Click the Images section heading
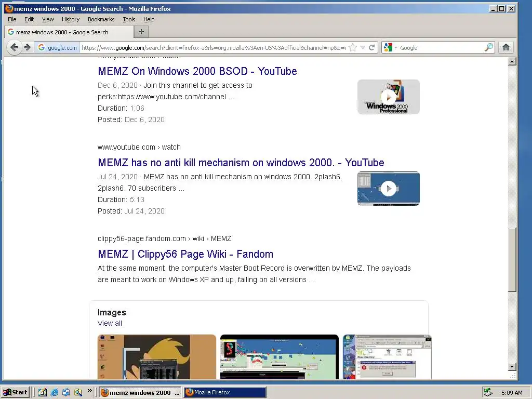Image resolution: width=532 pixels, height=399 pixels. 112,312
